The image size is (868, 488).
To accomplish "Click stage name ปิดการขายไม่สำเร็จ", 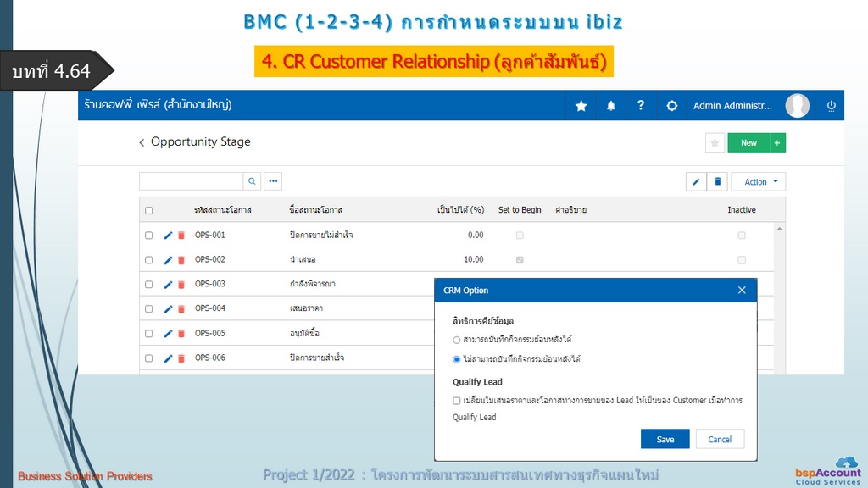I will pyautogui.click(x=321, y=236).
